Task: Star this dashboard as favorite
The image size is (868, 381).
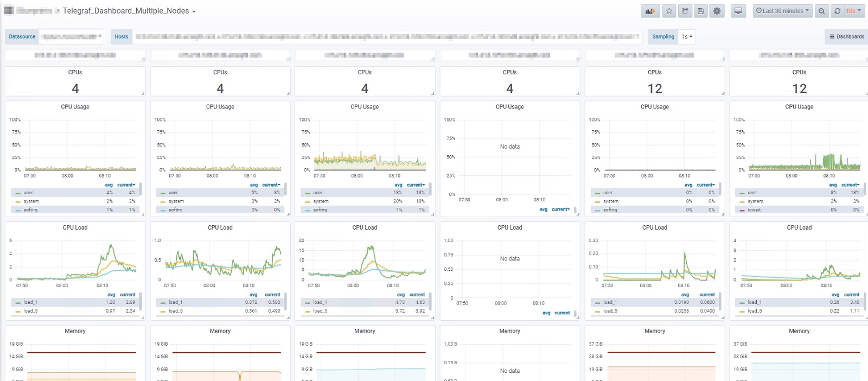Action: coord(669,11)
